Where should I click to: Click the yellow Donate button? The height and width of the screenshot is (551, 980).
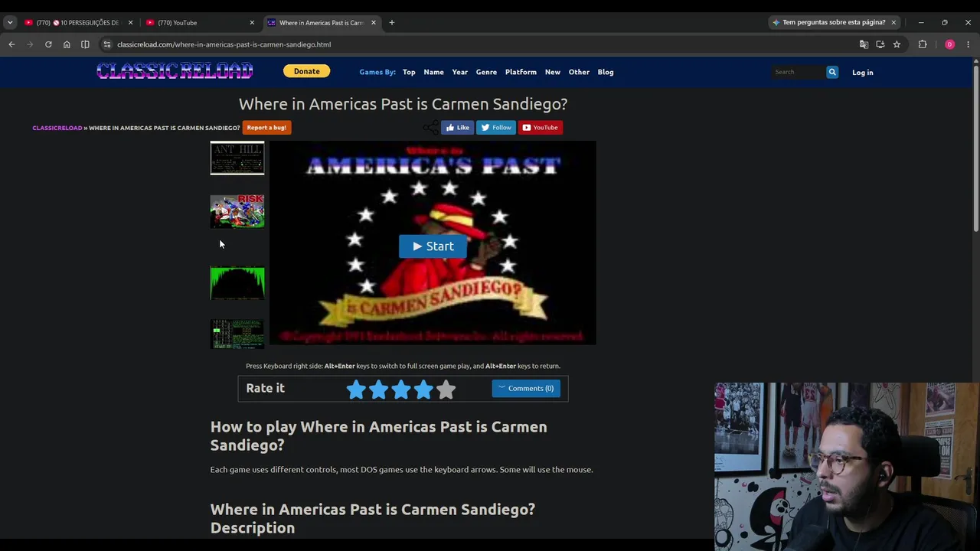click(x=306, y=71)
